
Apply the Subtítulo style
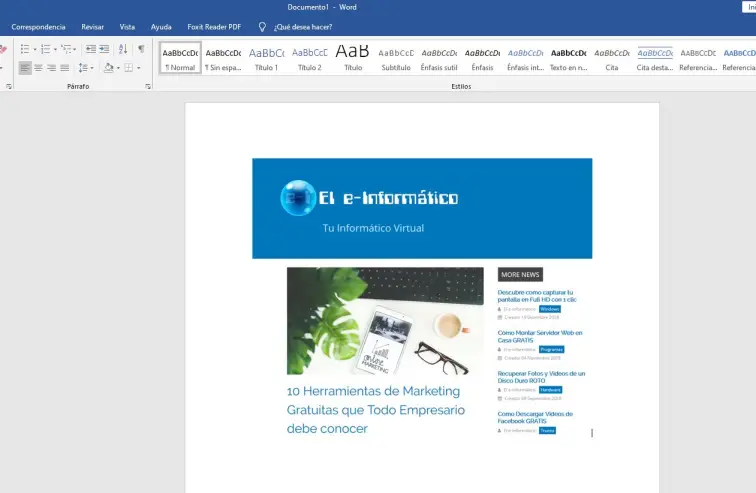point(396,58)
